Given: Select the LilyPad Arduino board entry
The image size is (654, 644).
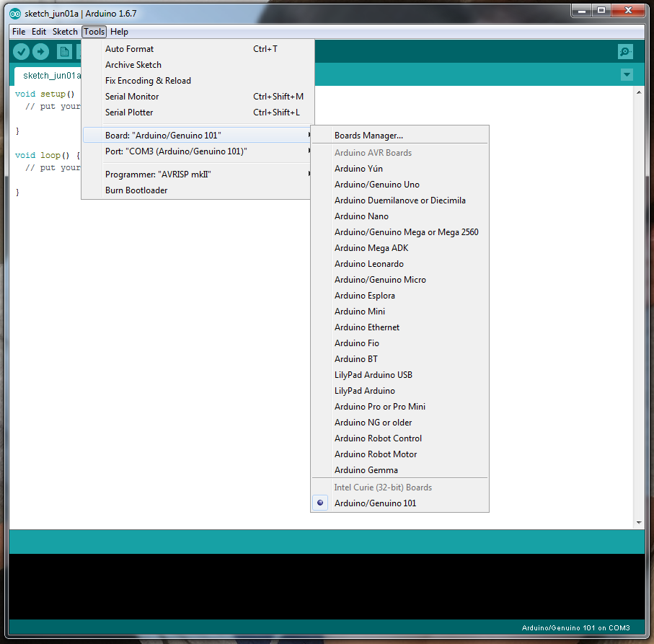Looking at the screenshot, I should pos(399,390).
